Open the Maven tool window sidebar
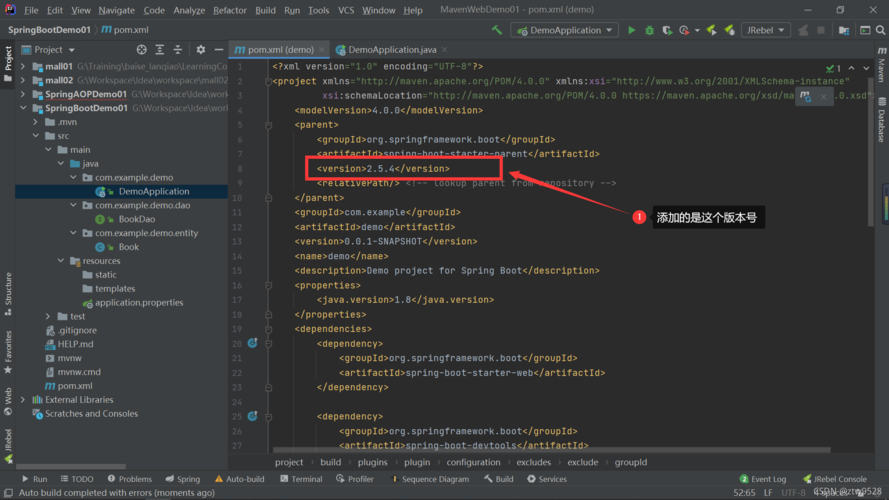Image resolution: width=889 pixels, height=500 pixels. coord(882,65)
